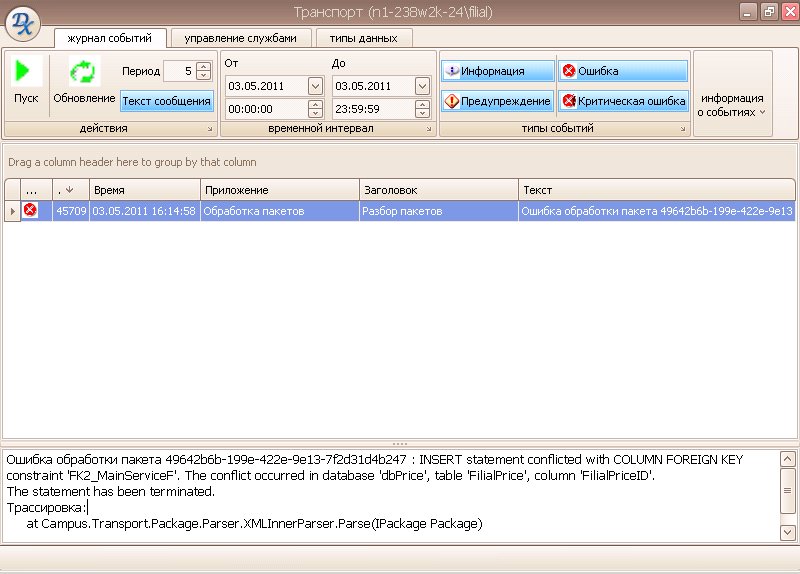Sort by the Заголовок column header
Viewport: 800px width, 574px height.
click(x=439, y=190)
